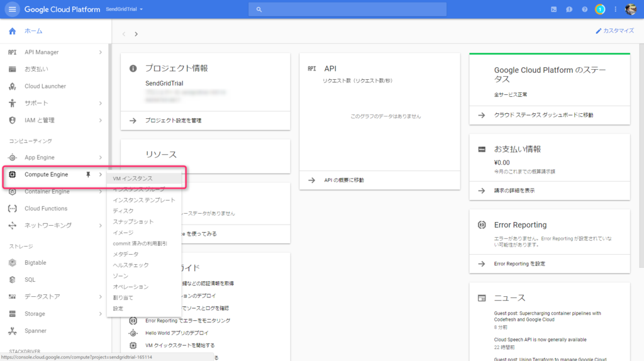Expand the Datastore submenu arrow

point(100,296)
